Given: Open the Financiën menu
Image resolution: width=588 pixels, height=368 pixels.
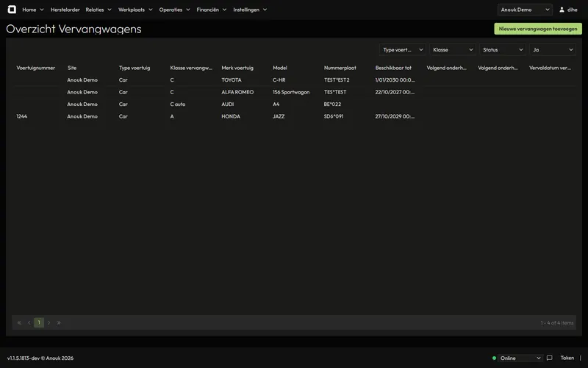Looking at the screenshot, I should (x=212, y=10).
